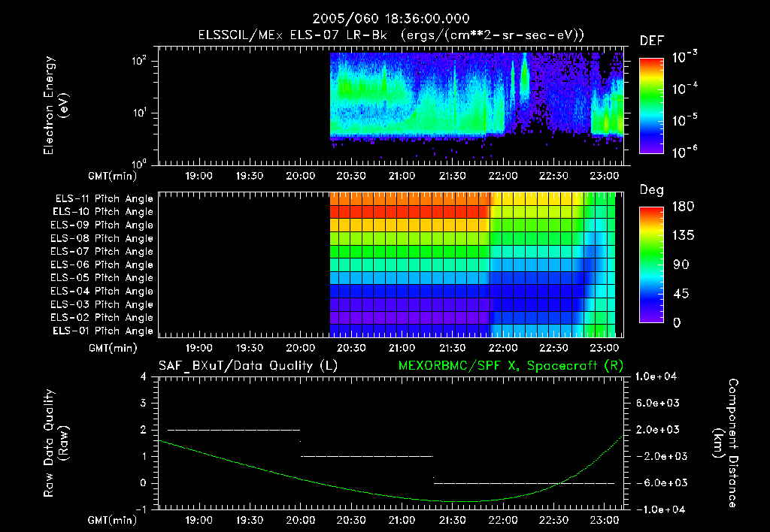The width and height of the screenshot is (770, 532).
Task: Click the 10^-6 tick on the DEF scale
Action: click(x=684, y=153)
